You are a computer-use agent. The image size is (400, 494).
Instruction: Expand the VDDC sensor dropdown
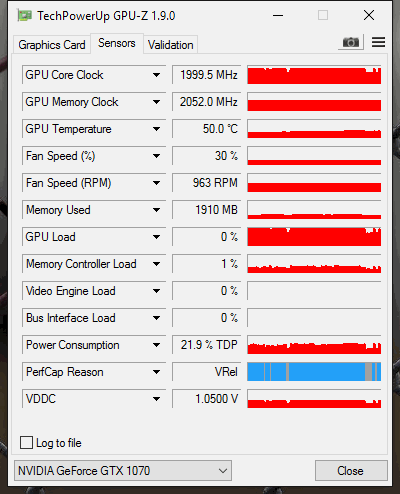click(x=156, y=399)
